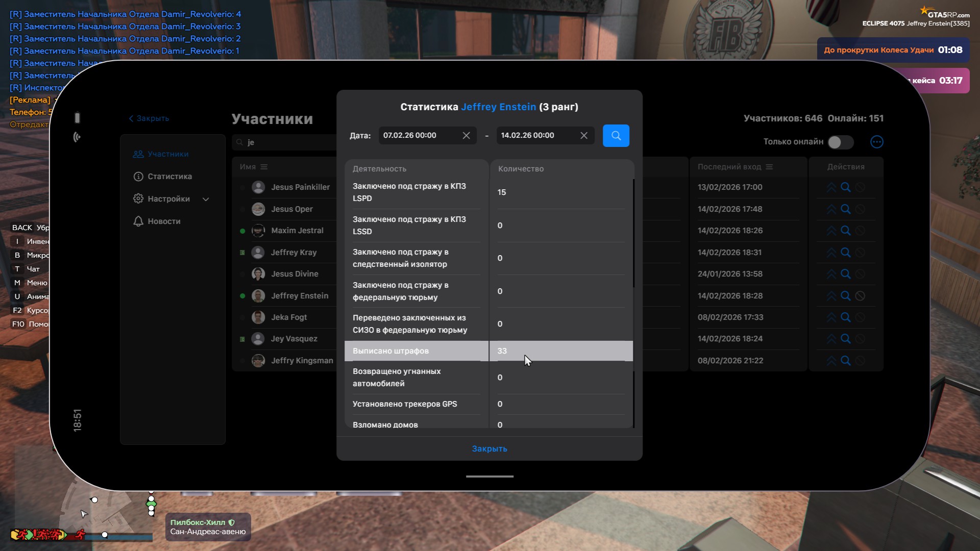Viewport: 980px width, 551px height.
Task: Clear the end date 14.02.26 field
Action: coord(584,136)
